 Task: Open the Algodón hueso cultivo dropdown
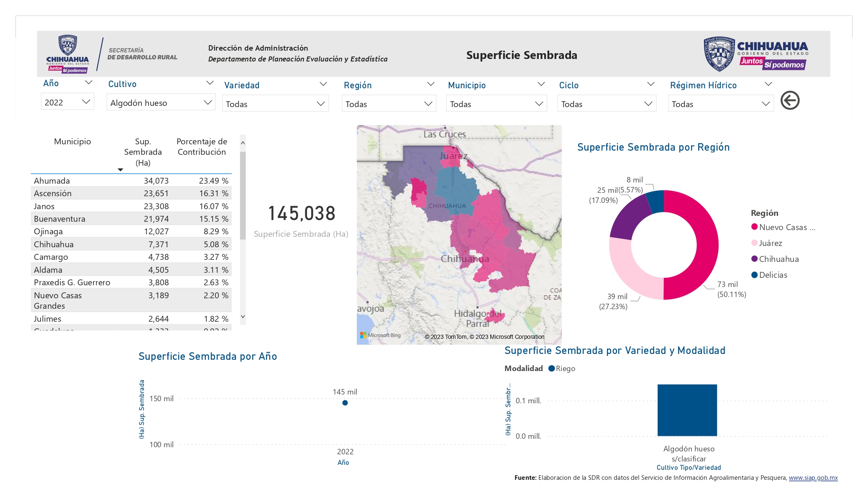point(161,102)
